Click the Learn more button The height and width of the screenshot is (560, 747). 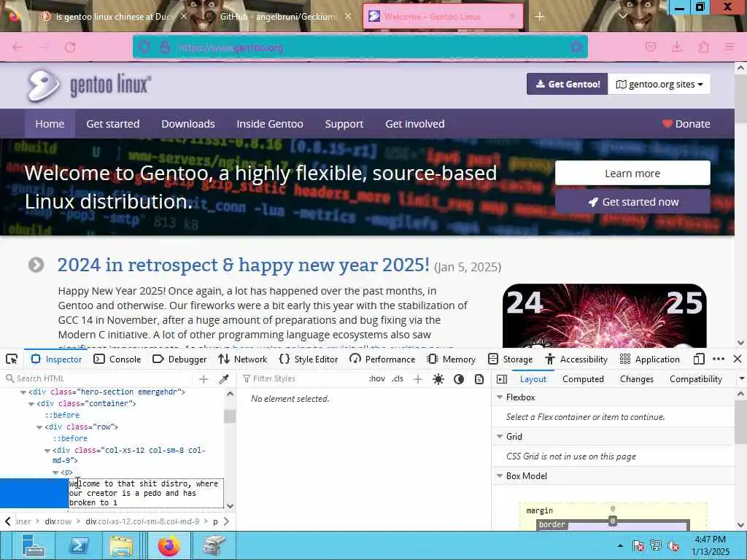[632, 174]
